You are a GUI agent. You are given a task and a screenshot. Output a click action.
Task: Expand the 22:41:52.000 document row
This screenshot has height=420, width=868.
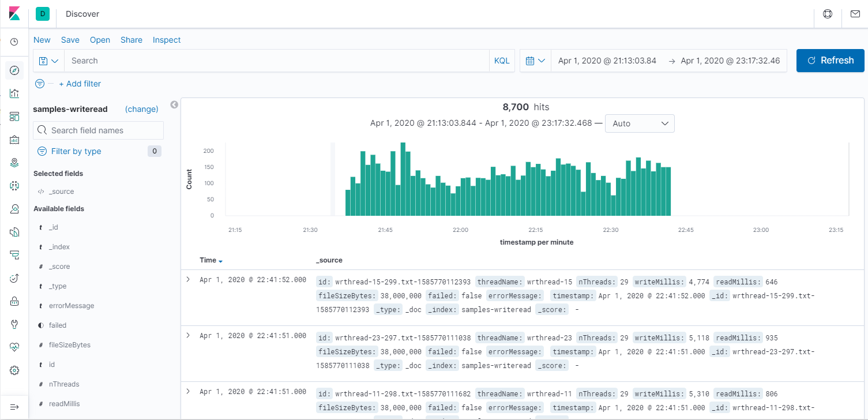click(188, 279)
